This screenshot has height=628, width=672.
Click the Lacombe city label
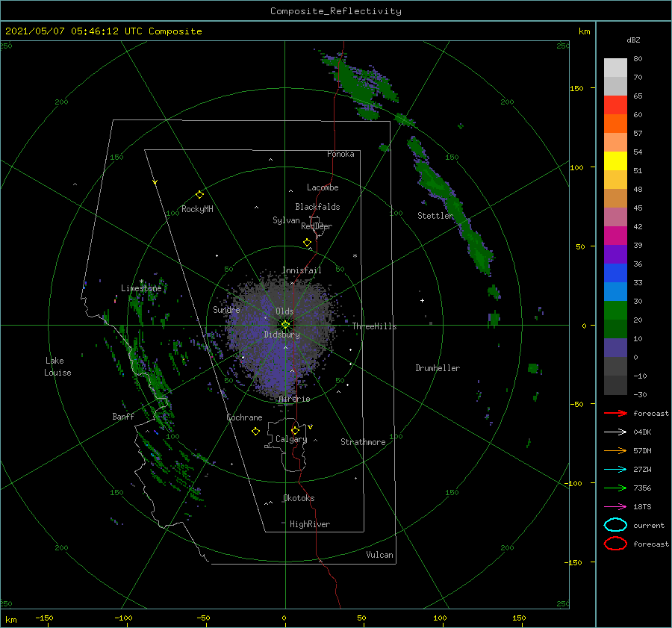323,187
